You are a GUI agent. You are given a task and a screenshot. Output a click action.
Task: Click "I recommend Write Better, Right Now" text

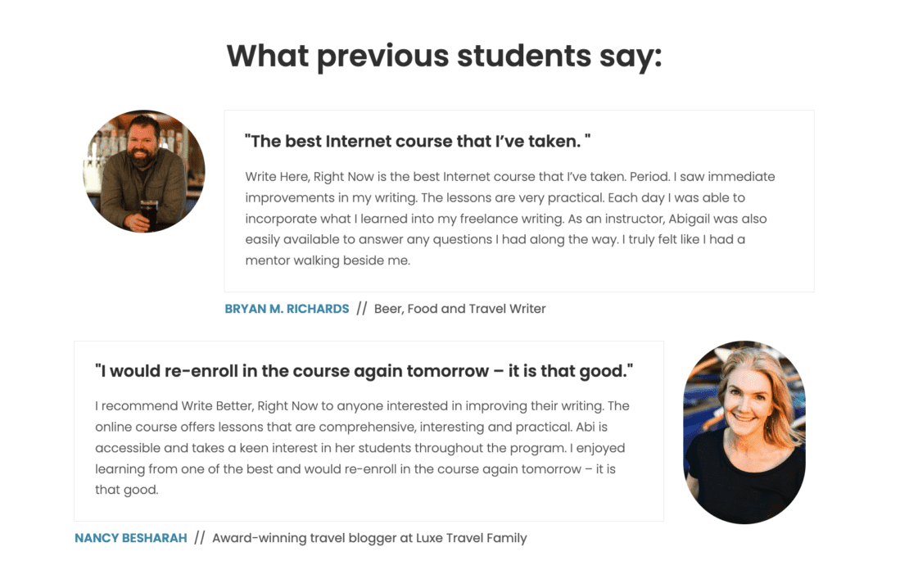click(x=198, y=405)
